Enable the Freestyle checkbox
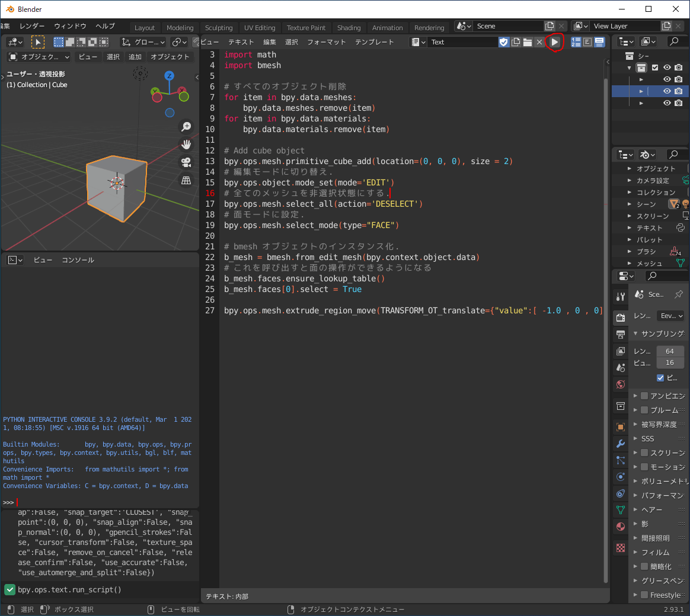This screenshot has height=616, width=690. click(644, 595)
